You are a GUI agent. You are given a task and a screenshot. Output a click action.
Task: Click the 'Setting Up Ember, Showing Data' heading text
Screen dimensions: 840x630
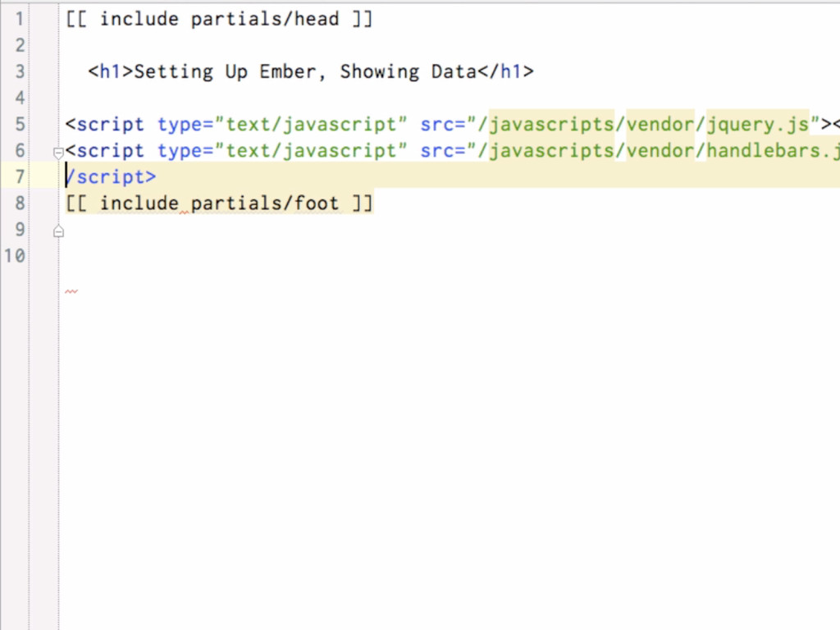(305, 72)
